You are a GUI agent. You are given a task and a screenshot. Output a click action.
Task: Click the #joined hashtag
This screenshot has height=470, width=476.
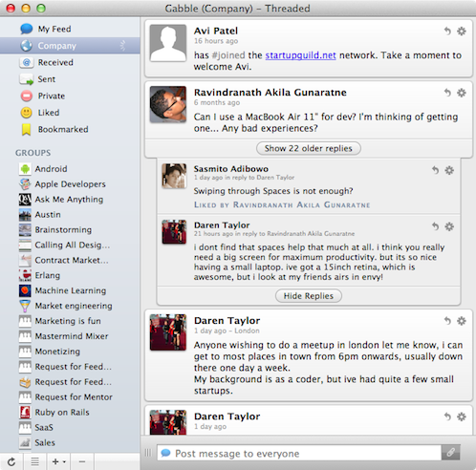point(228,55)
